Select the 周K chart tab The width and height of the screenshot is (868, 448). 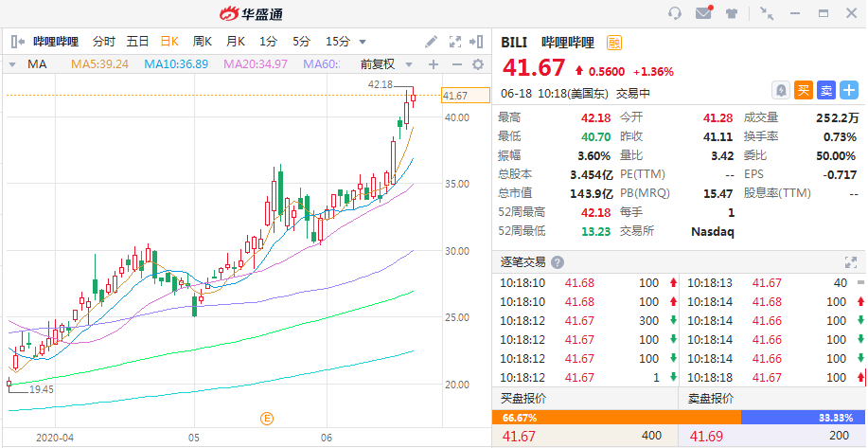[202, 41]
